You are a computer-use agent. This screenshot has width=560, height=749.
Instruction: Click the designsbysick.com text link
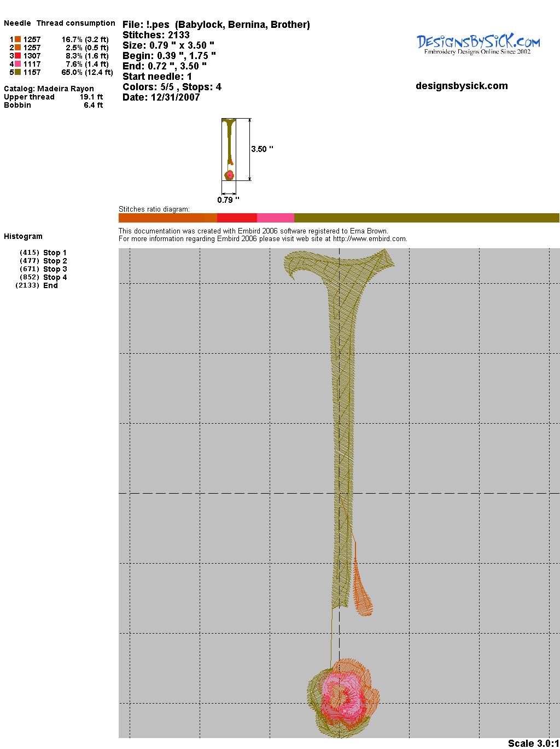[x=462, y=86]
